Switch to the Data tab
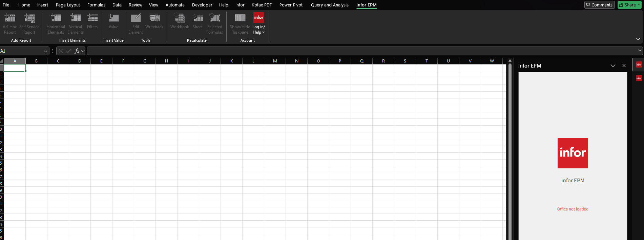Viewport: 644px width, 240px height. point(117,5)
